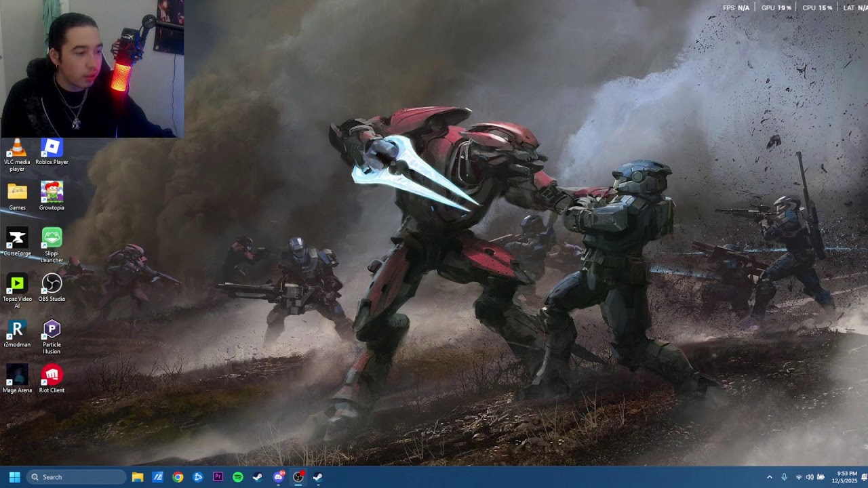This screenshot has width=868, height=488.
Task: Click the Topaz Video AI desktop shortcut
Action: point(17,291)
